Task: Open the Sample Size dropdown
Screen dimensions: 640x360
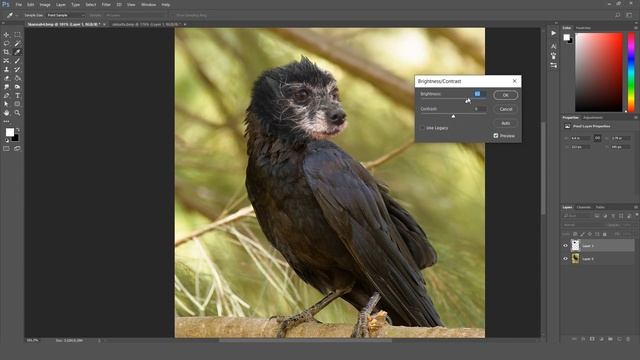Action: coord(66,15)
